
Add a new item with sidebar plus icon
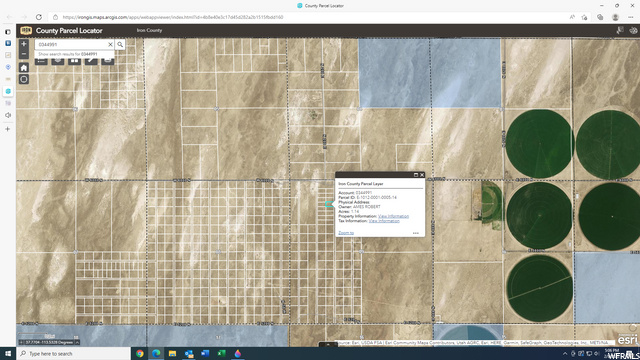coord(7,129)
